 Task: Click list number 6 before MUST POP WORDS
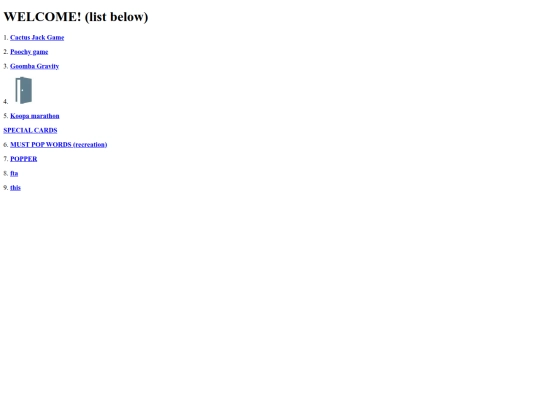pyautogui.click(x=6, y=145)
